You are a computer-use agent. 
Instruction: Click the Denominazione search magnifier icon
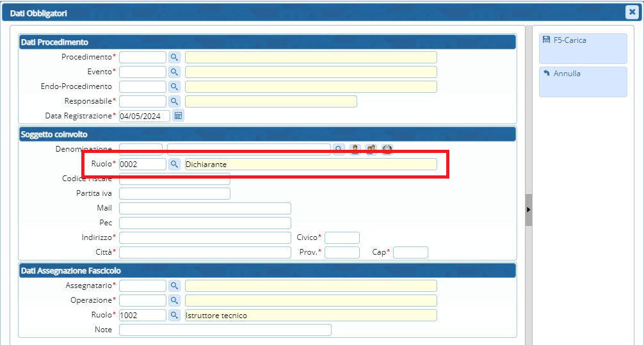tap(339, 149)
